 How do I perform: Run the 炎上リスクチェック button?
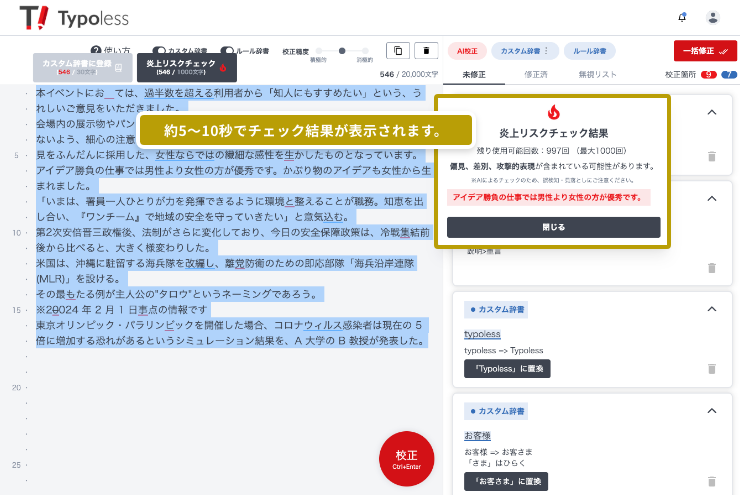point(186,67)
